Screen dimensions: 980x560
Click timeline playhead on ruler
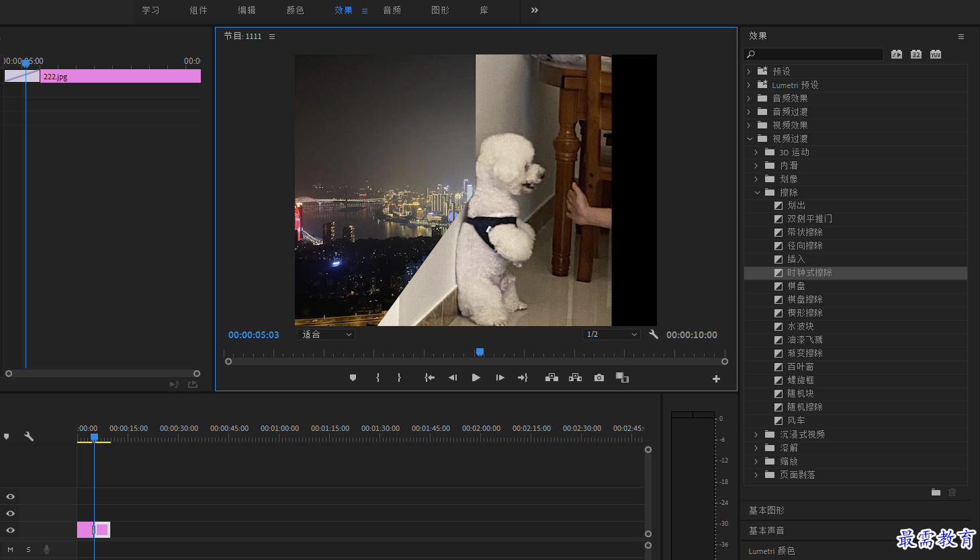point(94,437)
